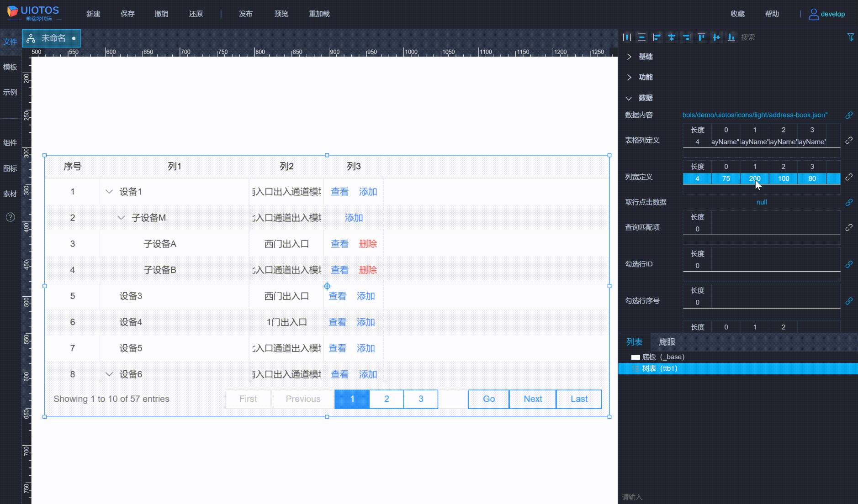The image size is (858, 504).
Task: Open the 预览 menu item
Action: click(x=281, y=14)
